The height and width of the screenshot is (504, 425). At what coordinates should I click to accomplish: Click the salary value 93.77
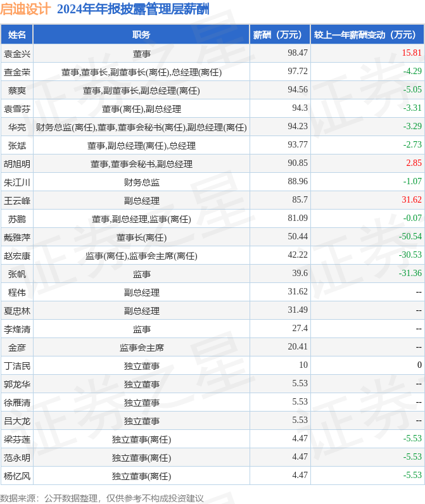[297, 144]
